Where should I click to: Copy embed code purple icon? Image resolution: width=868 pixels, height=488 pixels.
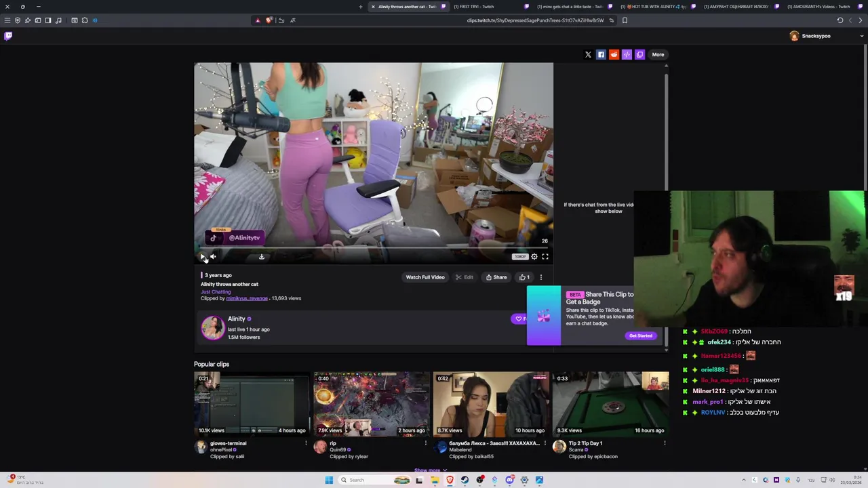627,54
